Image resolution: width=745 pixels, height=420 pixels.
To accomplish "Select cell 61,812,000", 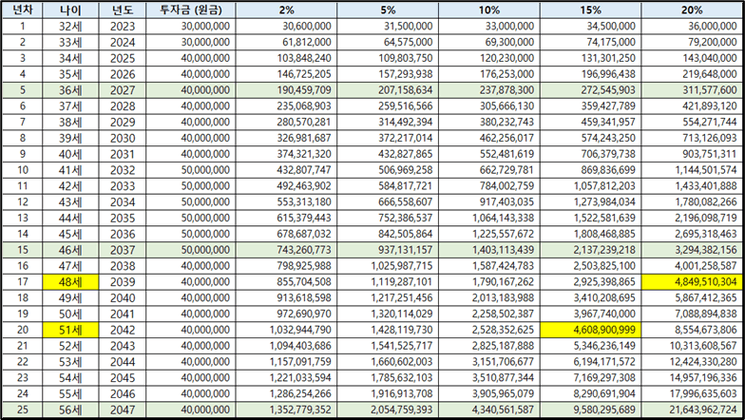I will (x=286, y=42).
